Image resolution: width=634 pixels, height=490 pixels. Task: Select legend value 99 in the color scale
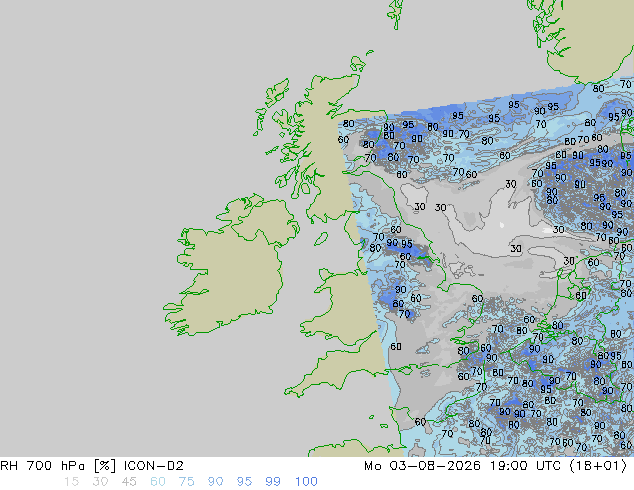pos(273,482)
